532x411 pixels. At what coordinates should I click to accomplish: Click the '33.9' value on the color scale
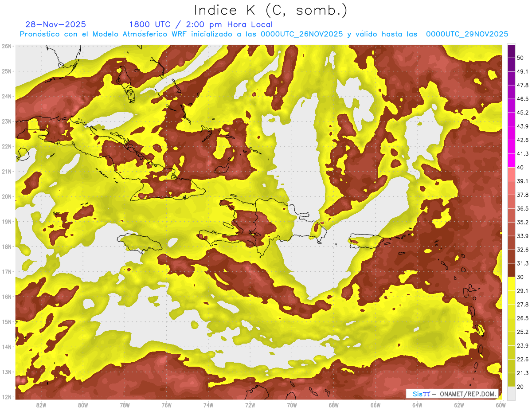click(523, 236)
